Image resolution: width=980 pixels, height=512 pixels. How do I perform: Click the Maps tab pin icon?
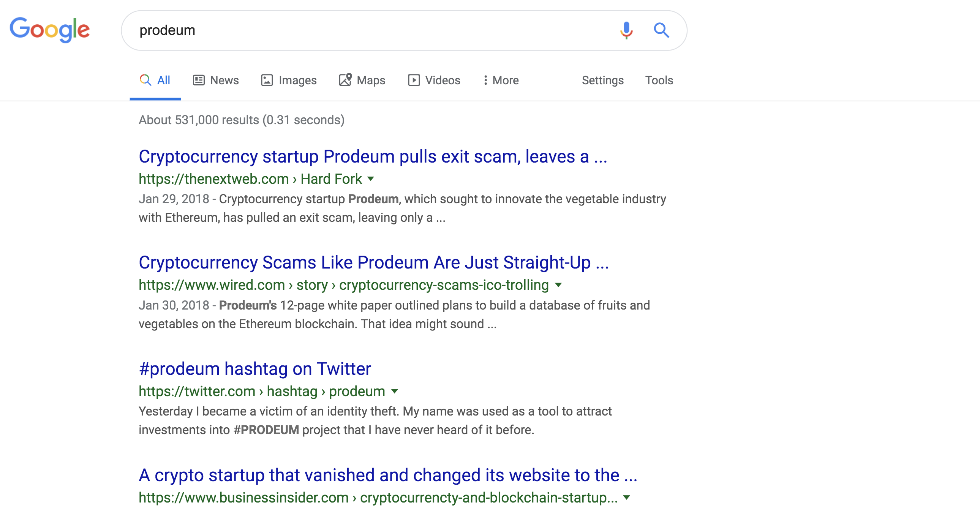point(345,79)
